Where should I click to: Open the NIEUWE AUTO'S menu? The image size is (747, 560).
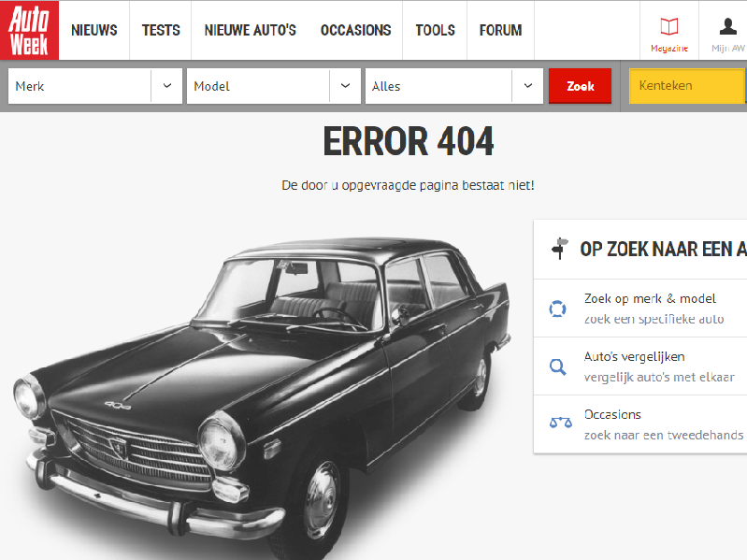click(x=251, y=31)
